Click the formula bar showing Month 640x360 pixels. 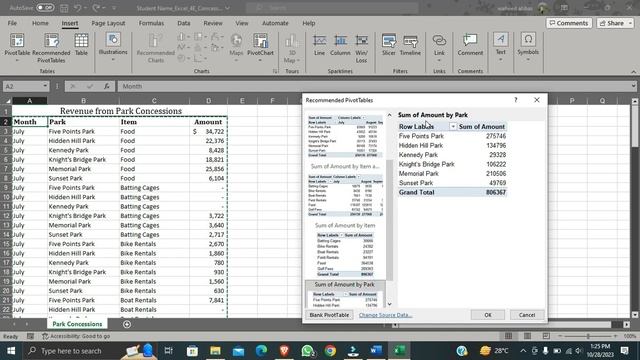point(376,86)
